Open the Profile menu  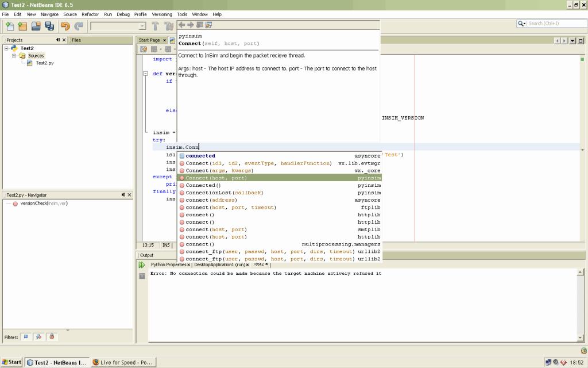pos(140,14)
